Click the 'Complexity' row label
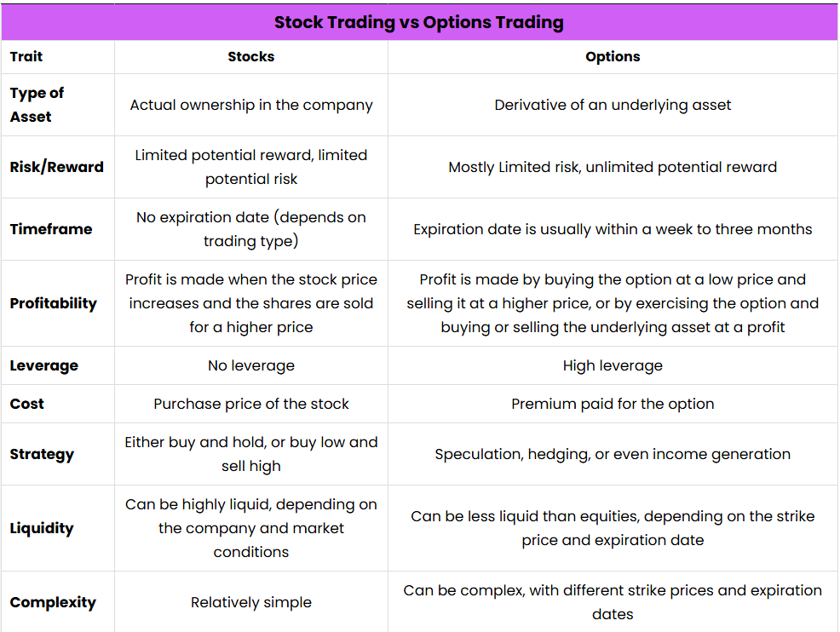This screenshot has width=840, height=632. coord(53,602)
